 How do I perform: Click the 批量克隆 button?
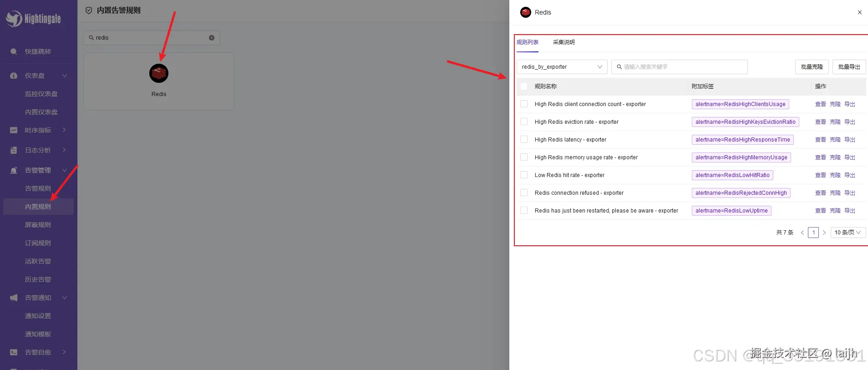pyautogui.click(x=812, y=67)
